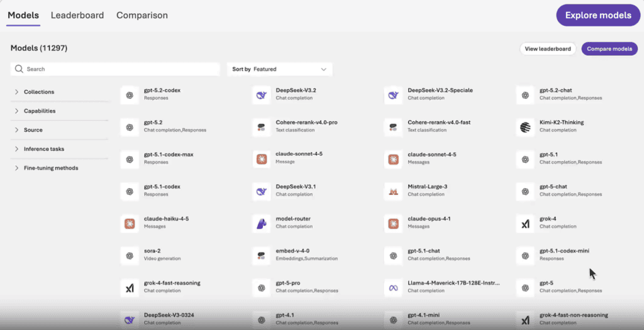Click the Llama-4-Maverick Meta icon
This screenshot has height=330, width=644.
(x=393, y=288)
